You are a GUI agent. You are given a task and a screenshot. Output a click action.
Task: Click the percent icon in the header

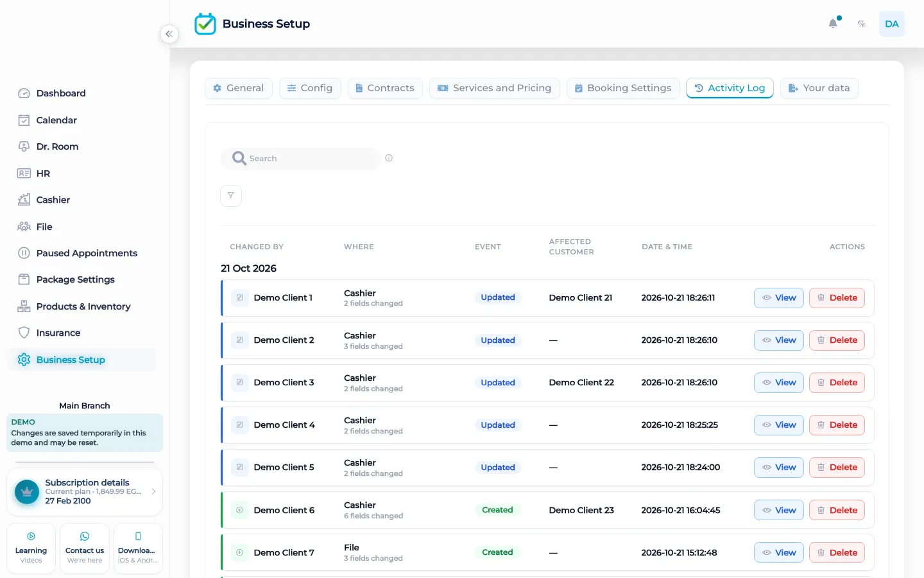point(862,24)
